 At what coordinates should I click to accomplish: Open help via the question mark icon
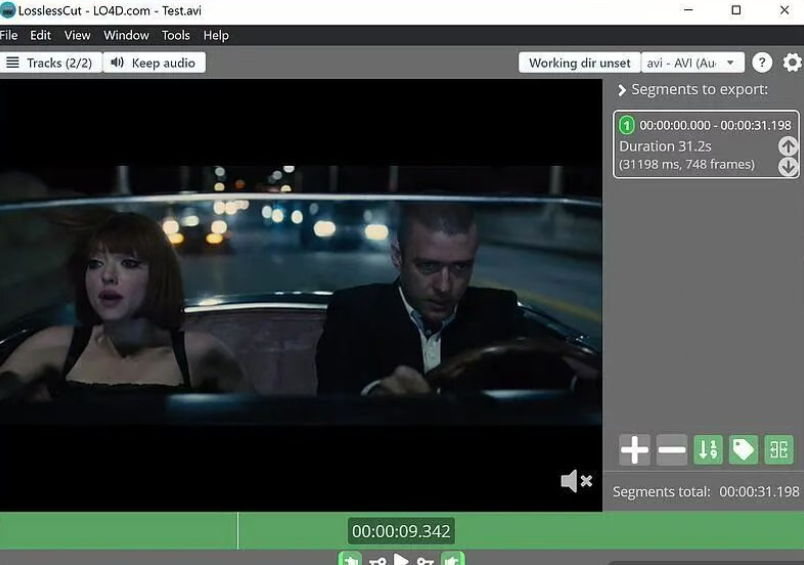point(762,63)
